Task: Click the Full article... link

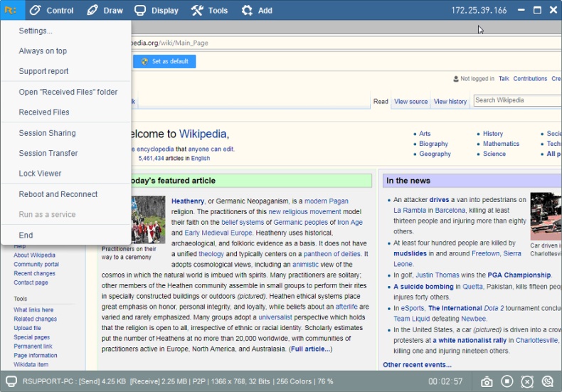Action: pyautogui.click(x=310, y=349)
